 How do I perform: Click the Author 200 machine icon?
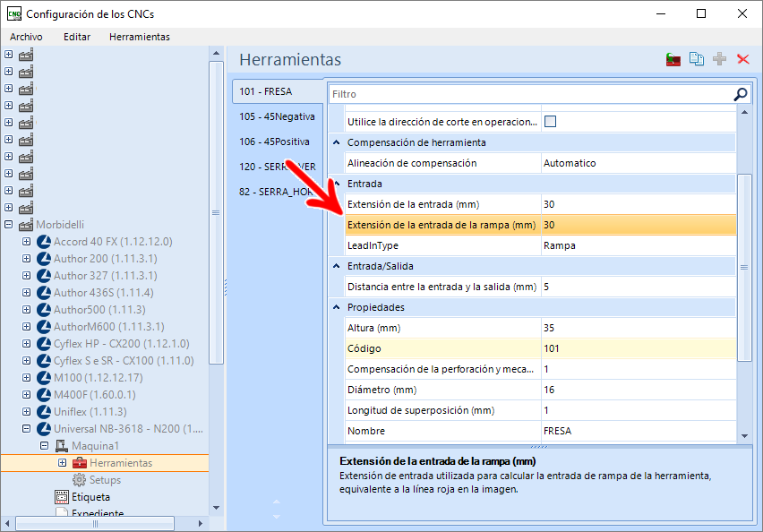(x=44, y=259)
